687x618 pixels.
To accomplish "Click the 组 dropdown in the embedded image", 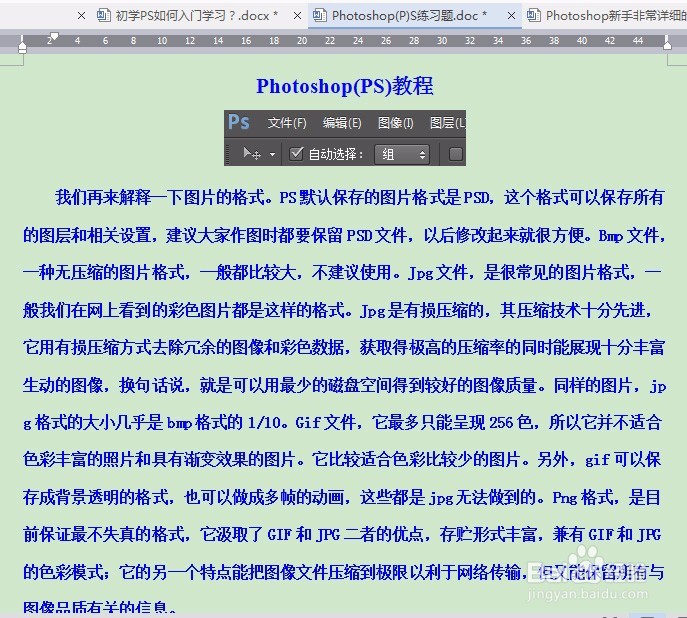I will (x=402, y=154).
